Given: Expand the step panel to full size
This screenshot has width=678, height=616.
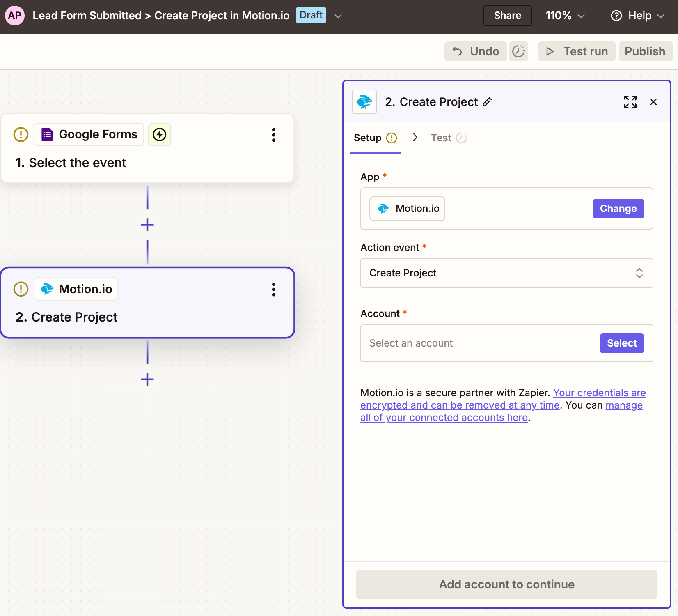Looking at the screenshot, I should point(630,102).
